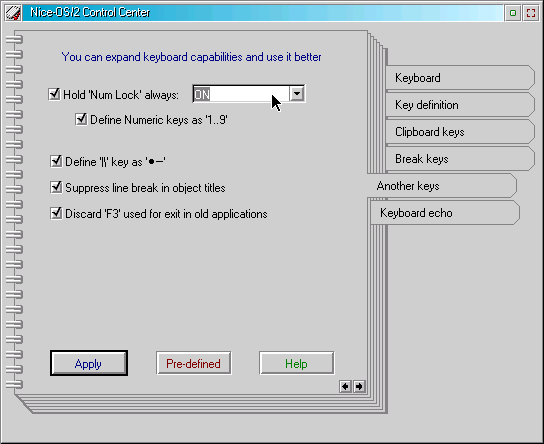The image size is (544, 444).
Task: Click the Pre-defined button
Action: click(x=194, y=363)
